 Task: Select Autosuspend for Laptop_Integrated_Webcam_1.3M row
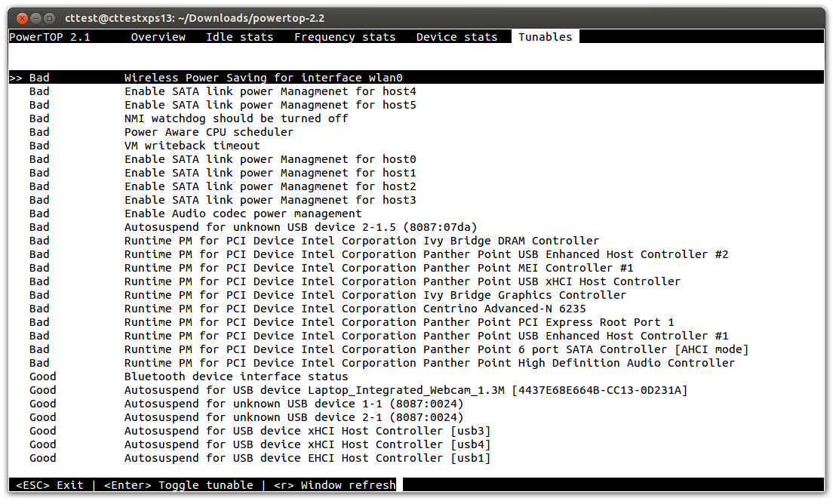[x=416, y=390]
